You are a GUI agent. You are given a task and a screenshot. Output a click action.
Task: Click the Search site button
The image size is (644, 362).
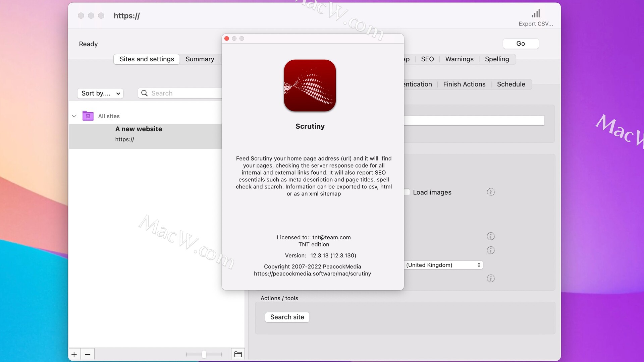tap(287, 317)
